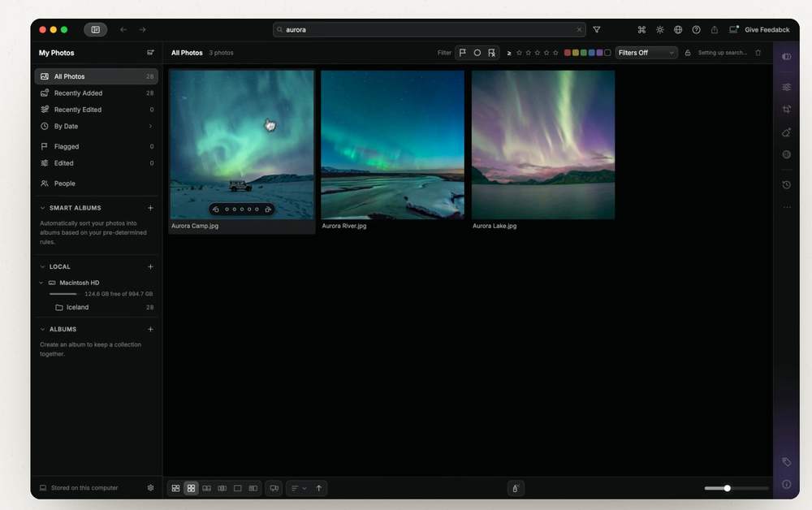Open help question mark icon

click(x=696, y=30)
